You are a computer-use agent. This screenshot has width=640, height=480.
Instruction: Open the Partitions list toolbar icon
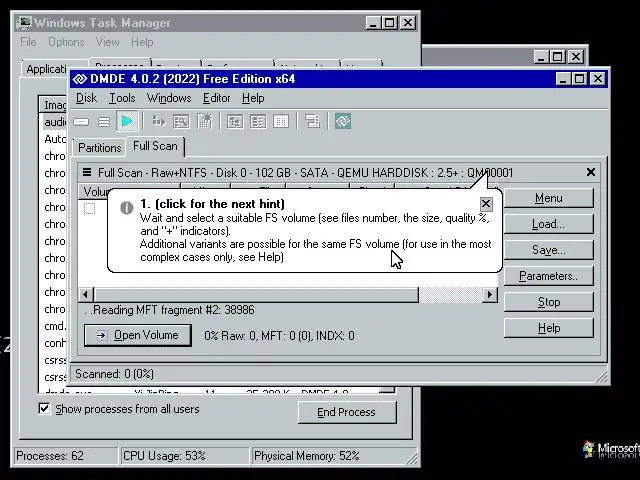(104, 122)
